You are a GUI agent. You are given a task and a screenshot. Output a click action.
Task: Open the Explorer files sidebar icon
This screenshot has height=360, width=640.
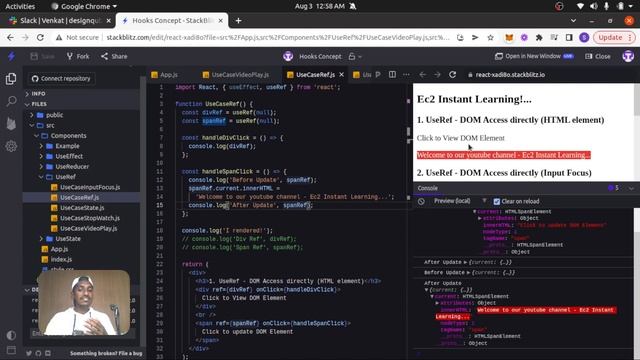(x=11, y=79)
